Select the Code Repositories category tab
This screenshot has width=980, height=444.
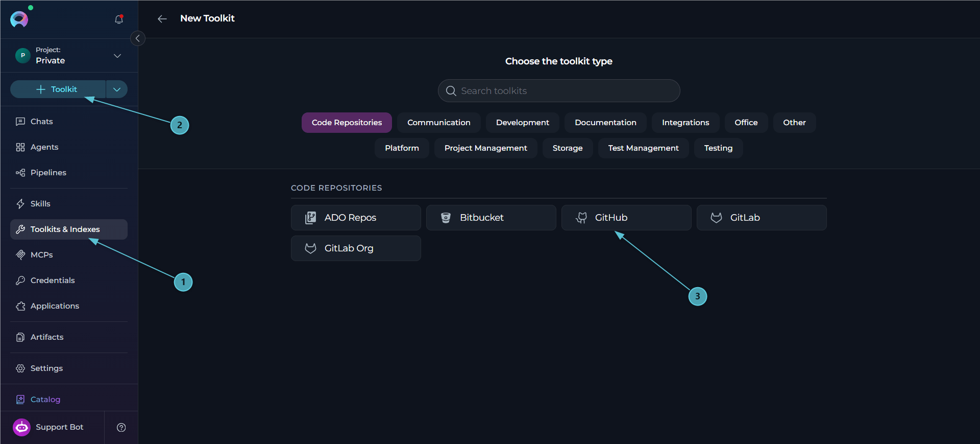[x=347, y=123]
